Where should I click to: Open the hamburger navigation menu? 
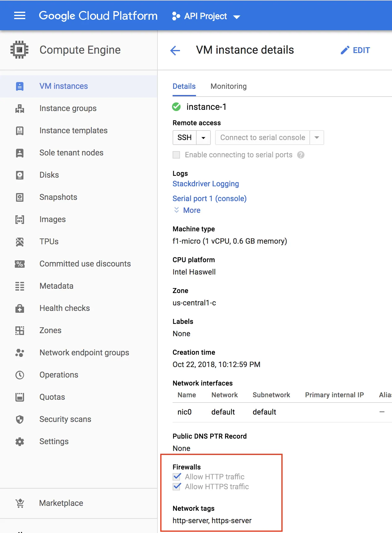click(x=20, y=16)
